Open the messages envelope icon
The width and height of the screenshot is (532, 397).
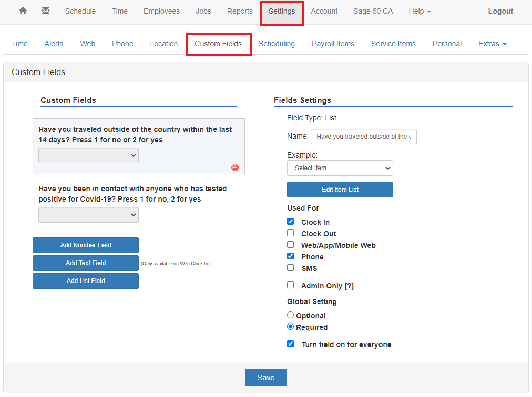[x=46, y=11]
